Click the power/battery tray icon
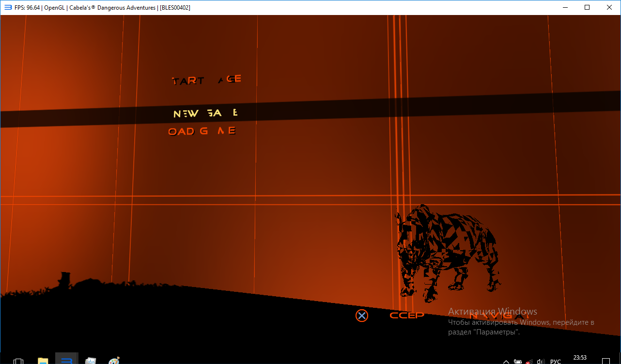The height and width of the screenshot is (364, 621). pyautogui.click(x=517, y=362)
